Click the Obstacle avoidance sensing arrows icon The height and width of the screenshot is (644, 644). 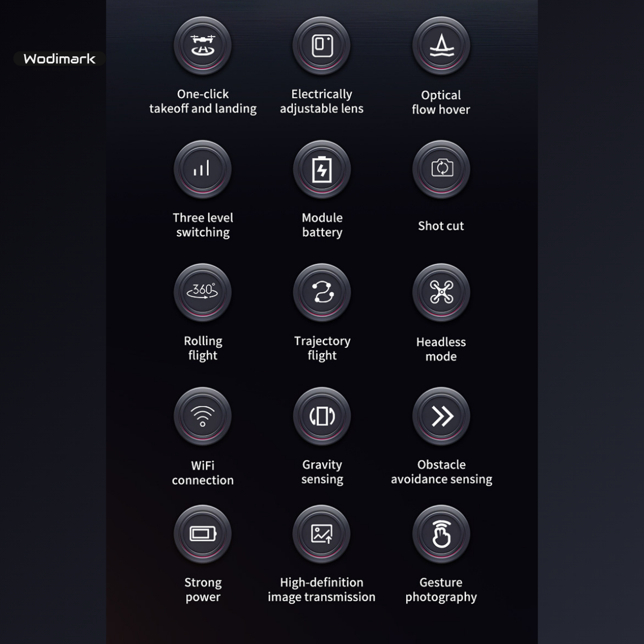[441, 416]
